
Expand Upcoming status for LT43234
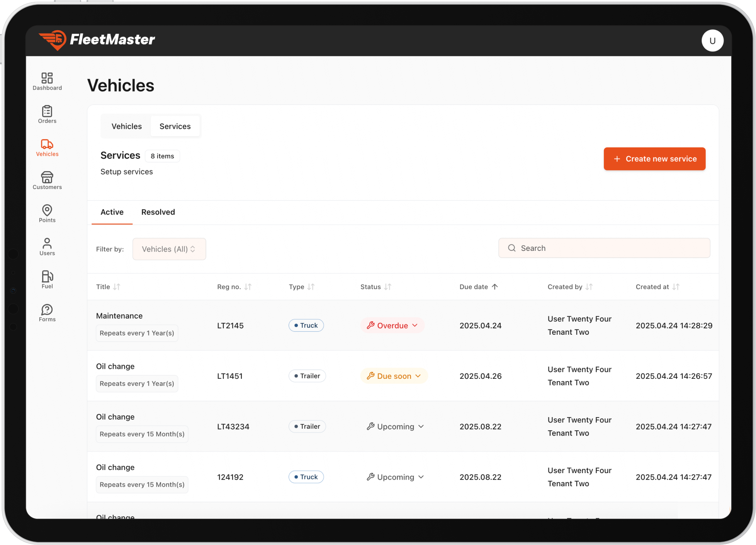pos(395,427)
